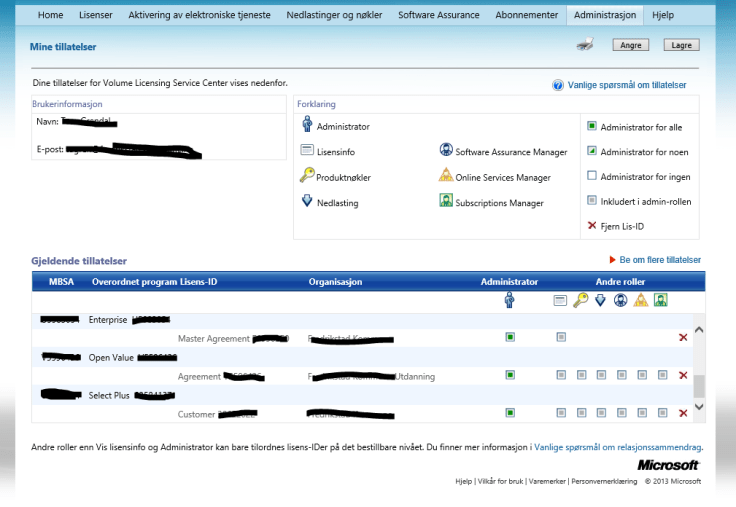This screenshot has height=507, width=736.
Task: Click the Lagre button
Action: coord(681,45)
